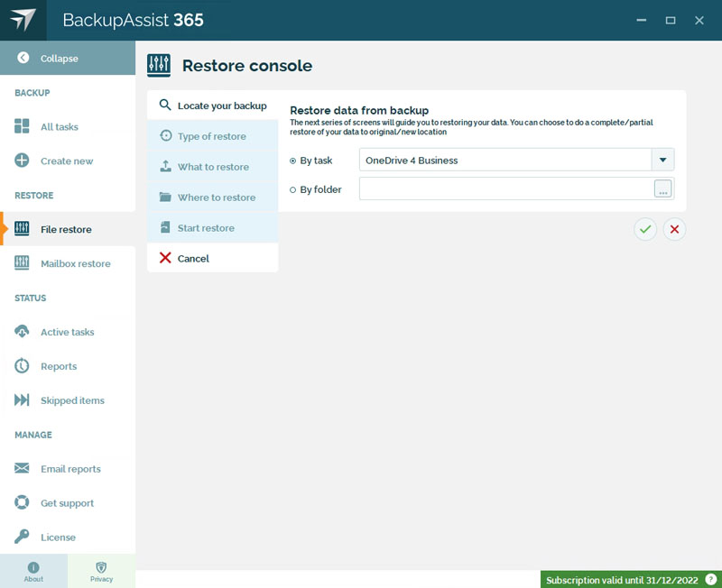Open the License menu item

coord(68,537)
